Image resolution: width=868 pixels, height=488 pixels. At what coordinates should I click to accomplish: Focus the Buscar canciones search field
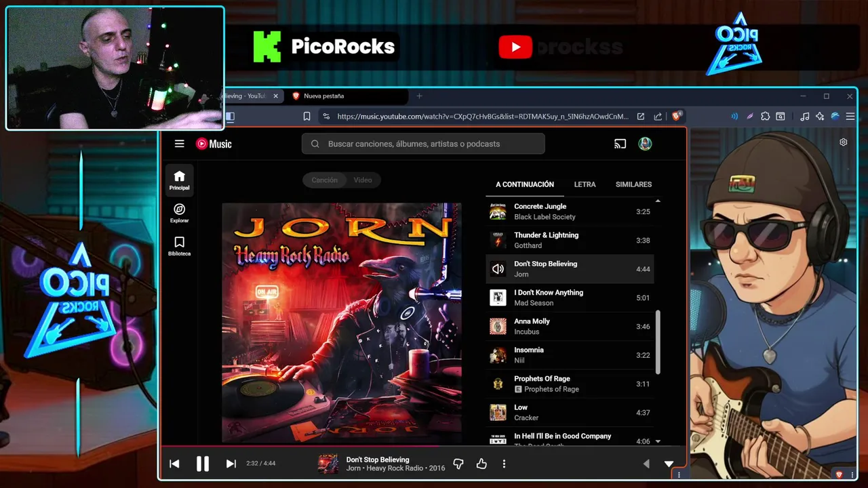tap(423, 144)
